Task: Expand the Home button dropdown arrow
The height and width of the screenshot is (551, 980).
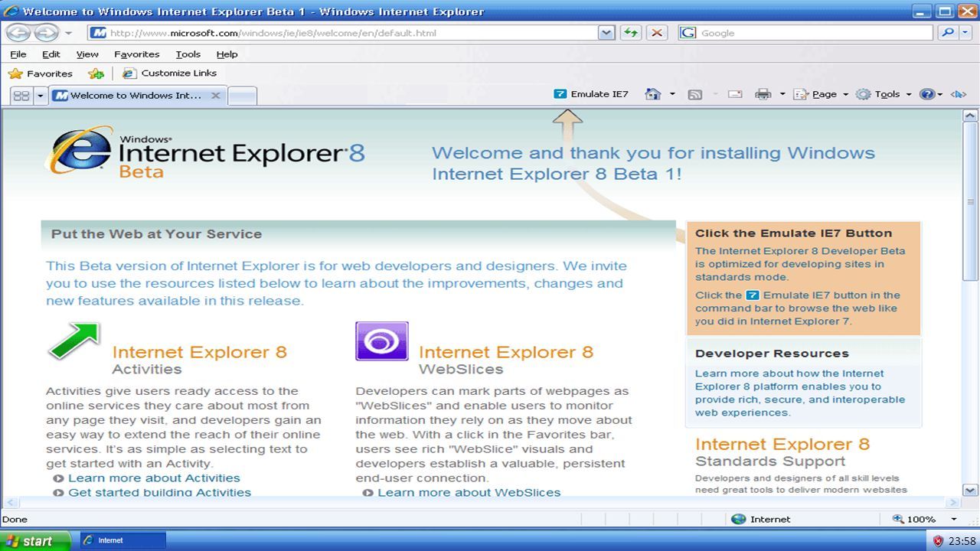Action: [x=672, y=94]
